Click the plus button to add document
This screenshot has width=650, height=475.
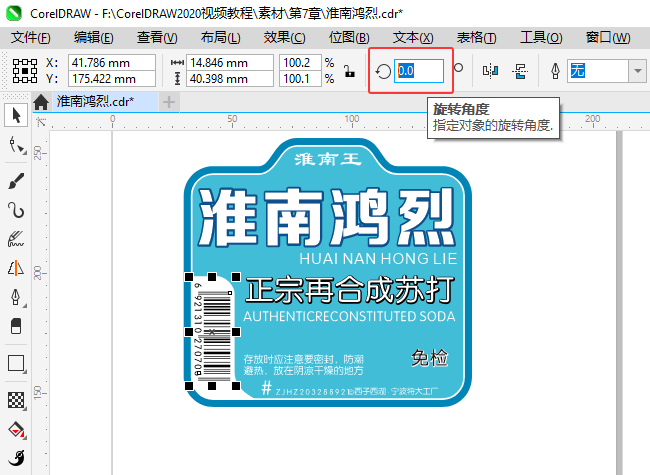(169, 102)
